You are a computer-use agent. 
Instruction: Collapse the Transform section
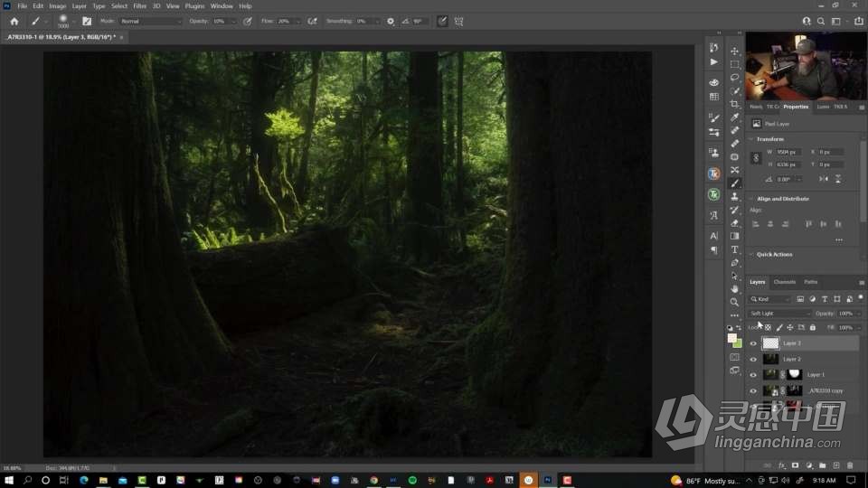(x=751, y=139)
